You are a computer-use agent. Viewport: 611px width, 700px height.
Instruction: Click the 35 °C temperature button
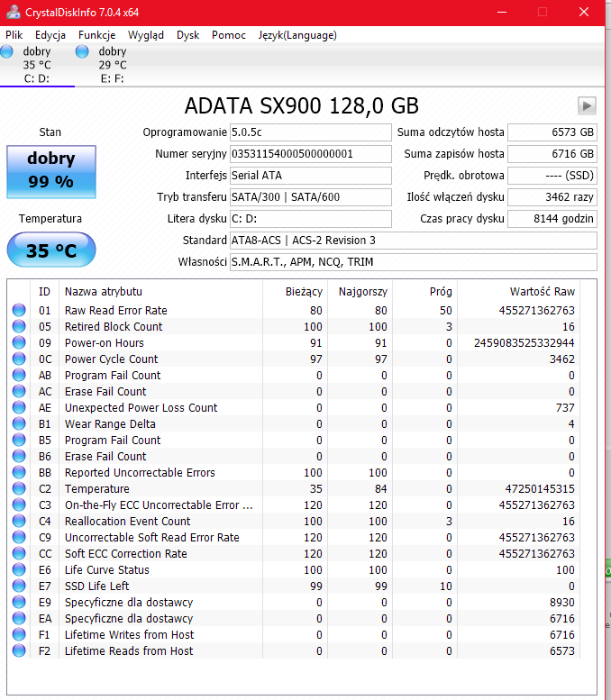[50, 250]
